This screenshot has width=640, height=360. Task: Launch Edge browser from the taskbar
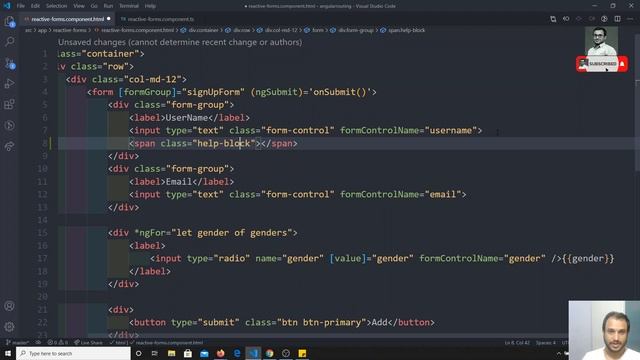click(237, 353)
